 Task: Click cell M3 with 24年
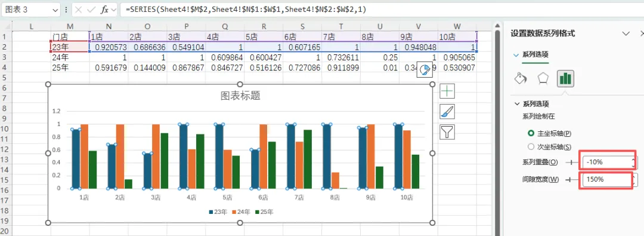pos(70,57)
